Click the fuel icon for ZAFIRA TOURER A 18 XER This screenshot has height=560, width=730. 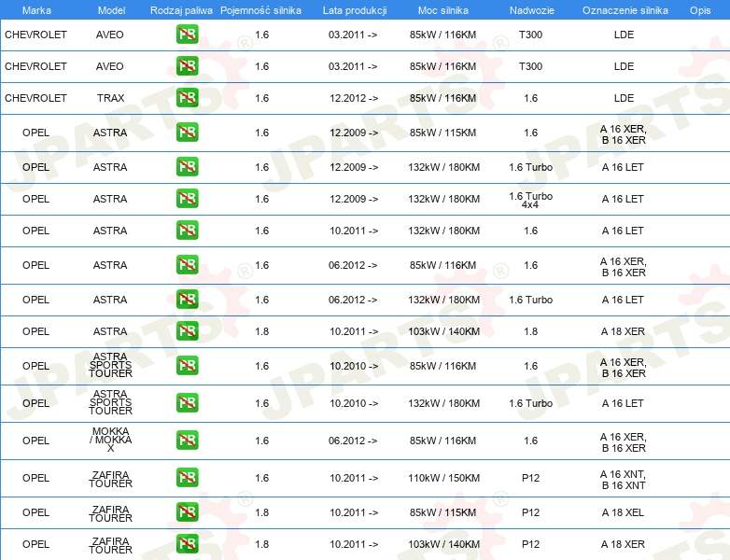187,544
